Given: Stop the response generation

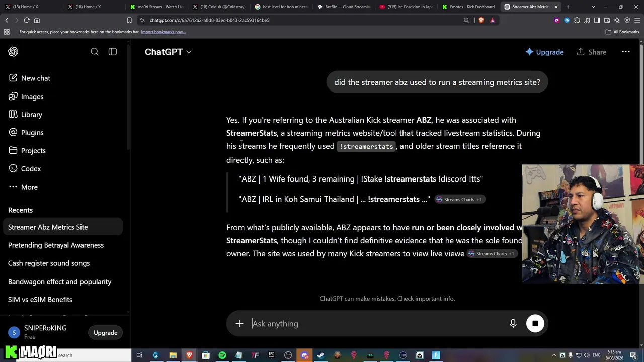Looking at the screenshot, I should tap(535, 324).
